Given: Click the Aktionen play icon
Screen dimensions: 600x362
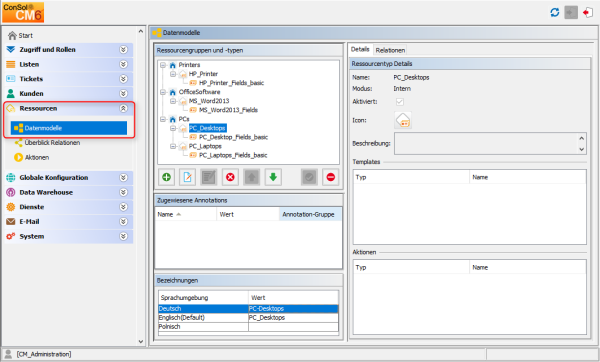Looking at the screenshot, I should click(x=18, y=157).
